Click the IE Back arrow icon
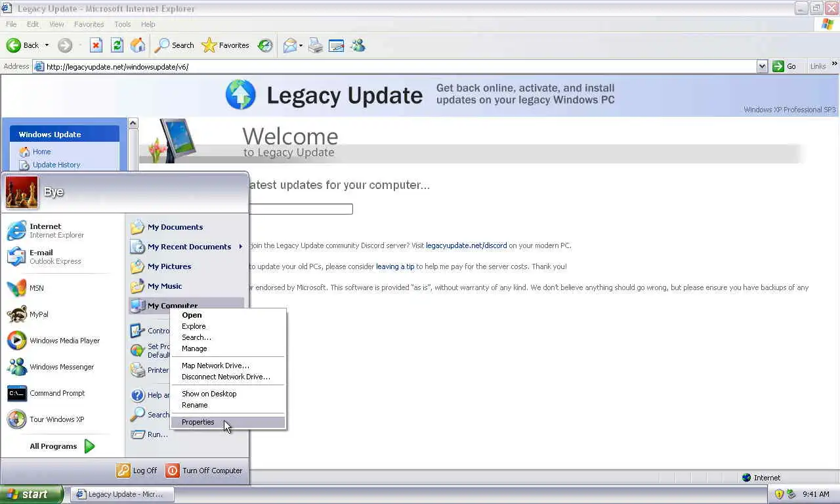Viewport: 840px width, 504px height. coord(13,45)
